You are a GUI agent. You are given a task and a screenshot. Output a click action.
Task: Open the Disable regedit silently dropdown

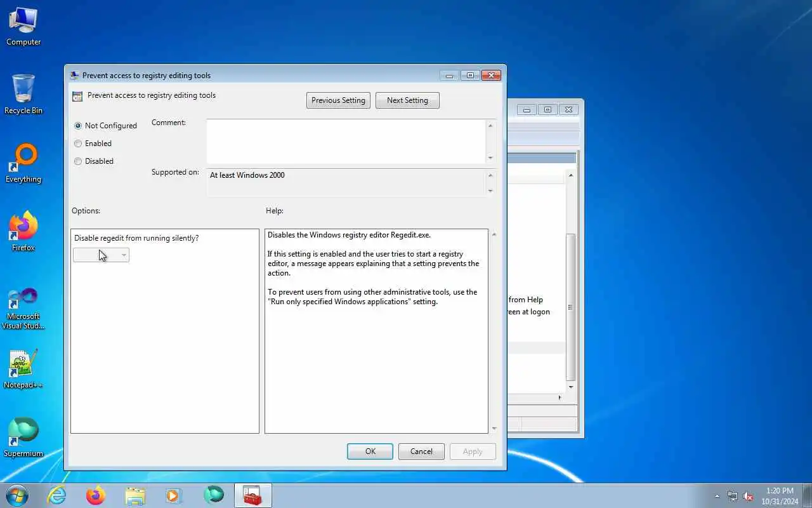point(101,255)
